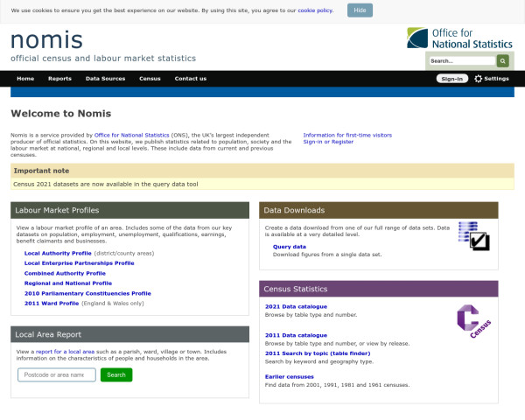Follow the Office for National Statistics text link
The height and width of the screenshot is (420, 525).
[x=131, y=136]
